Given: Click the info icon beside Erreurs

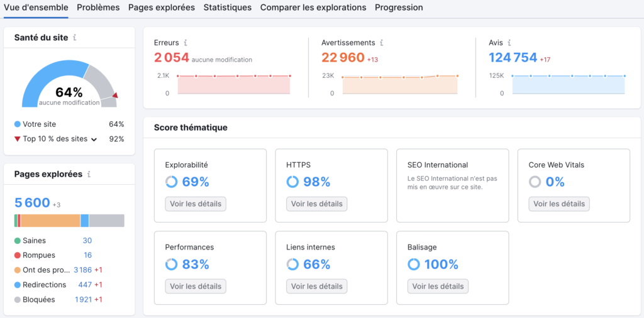Looking at the screenshot, I should tap(186, 43).
